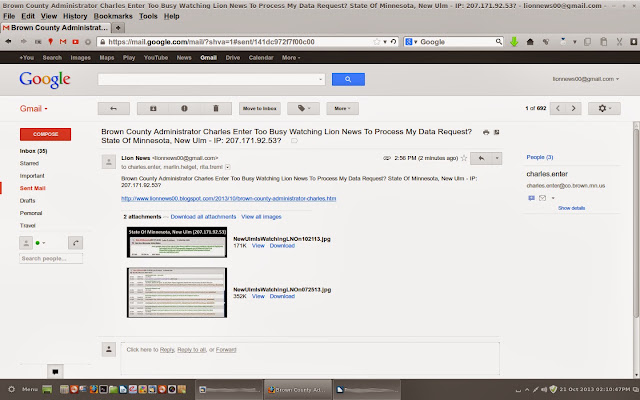The width and height of the screenshot is (640, 400).
Task: Open a new tab with plus button
Action: click(x=118, y=28)
